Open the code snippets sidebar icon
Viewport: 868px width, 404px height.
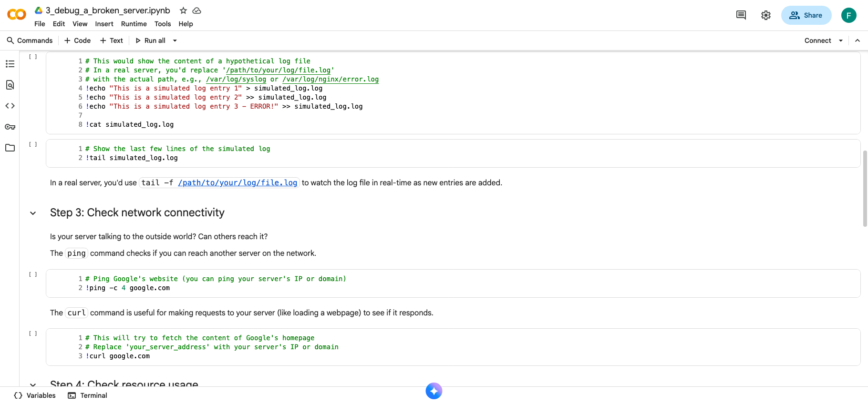coord(10,106)
